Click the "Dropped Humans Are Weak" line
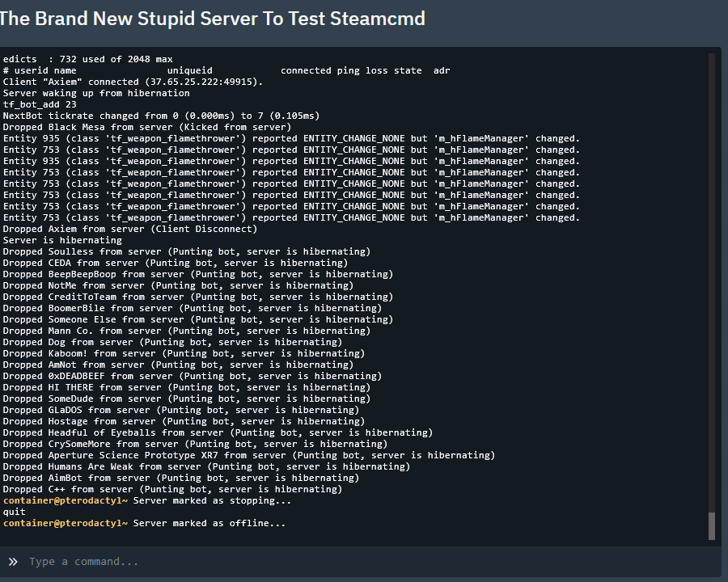 click(206, 466)
